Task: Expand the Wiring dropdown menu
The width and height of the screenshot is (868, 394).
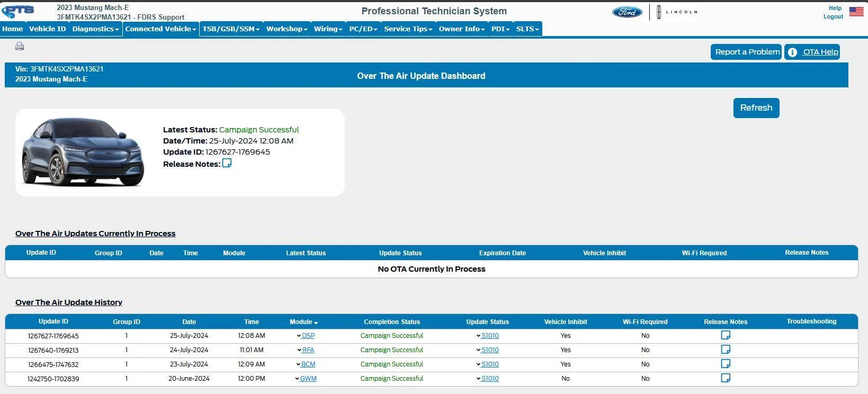Action: tap(328, 29)
